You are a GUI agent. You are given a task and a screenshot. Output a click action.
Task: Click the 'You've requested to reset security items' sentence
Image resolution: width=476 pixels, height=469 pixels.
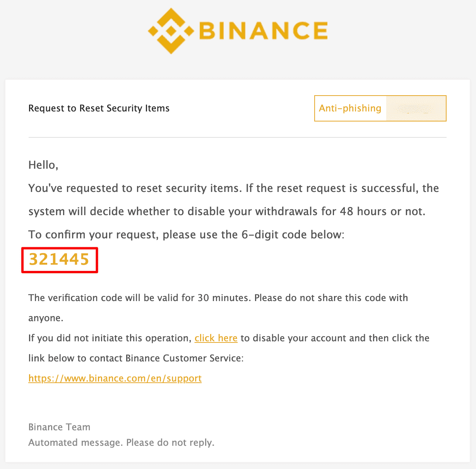click(x=135, y=188)
